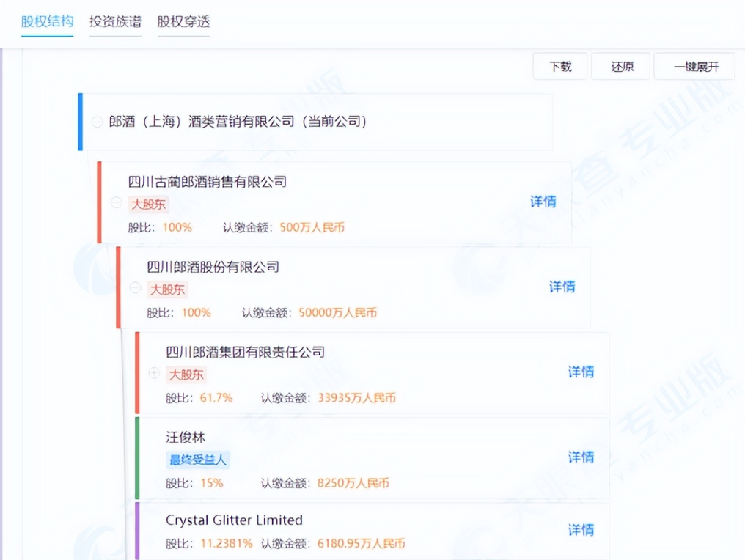Click the 61.7% share ratio
Screen dimensions: 745x560
pyautogui.click(x=216, y=397)
